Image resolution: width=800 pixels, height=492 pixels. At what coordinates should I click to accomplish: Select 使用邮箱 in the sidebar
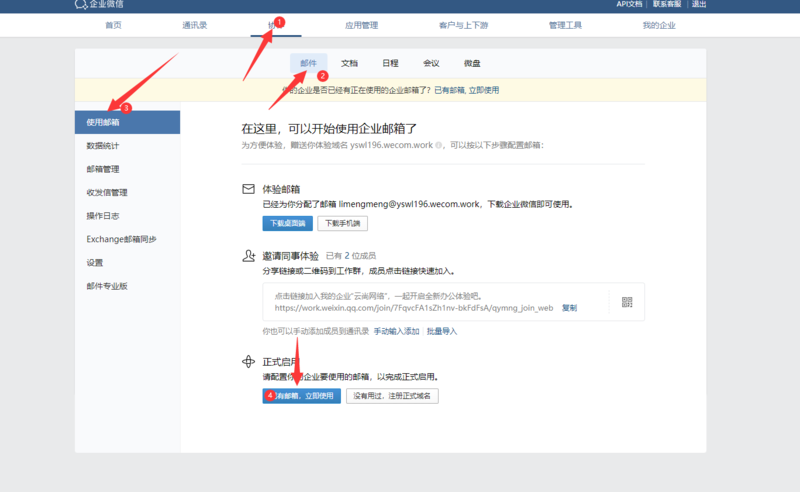[x=128, y=122]
